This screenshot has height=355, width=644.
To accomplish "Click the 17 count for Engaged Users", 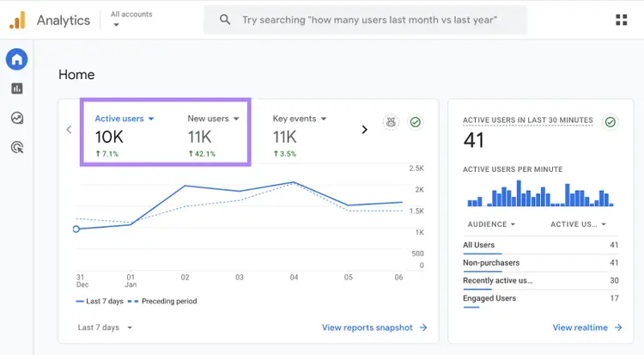I will click(614, 298).
